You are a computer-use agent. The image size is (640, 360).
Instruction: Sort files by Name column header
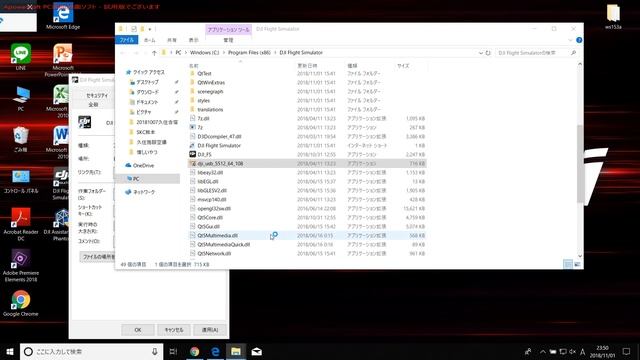tap(194, 65)
